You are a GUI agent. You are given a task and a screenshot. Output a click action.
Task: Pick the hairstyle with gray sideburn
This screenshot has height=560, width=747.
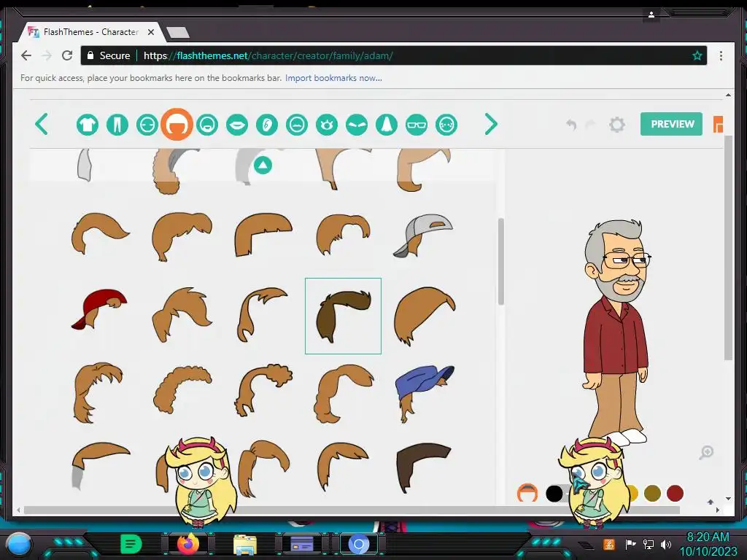pos(100,466)
